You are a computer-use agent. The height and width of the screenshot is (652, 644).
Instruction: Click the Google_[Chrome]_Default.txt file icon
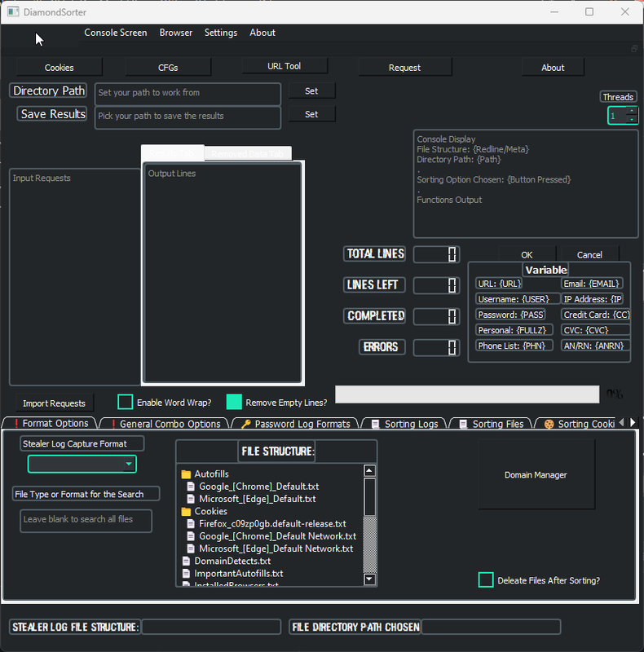[191, 487]
